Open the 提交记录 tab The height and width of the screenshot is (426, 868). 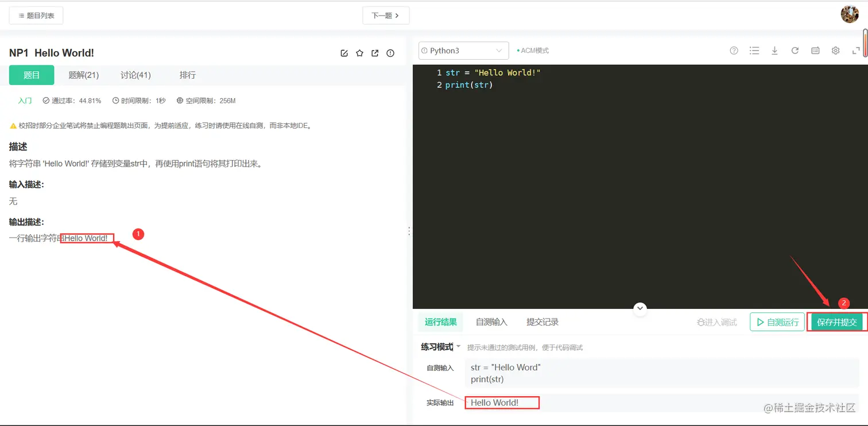tap(542, 322)
